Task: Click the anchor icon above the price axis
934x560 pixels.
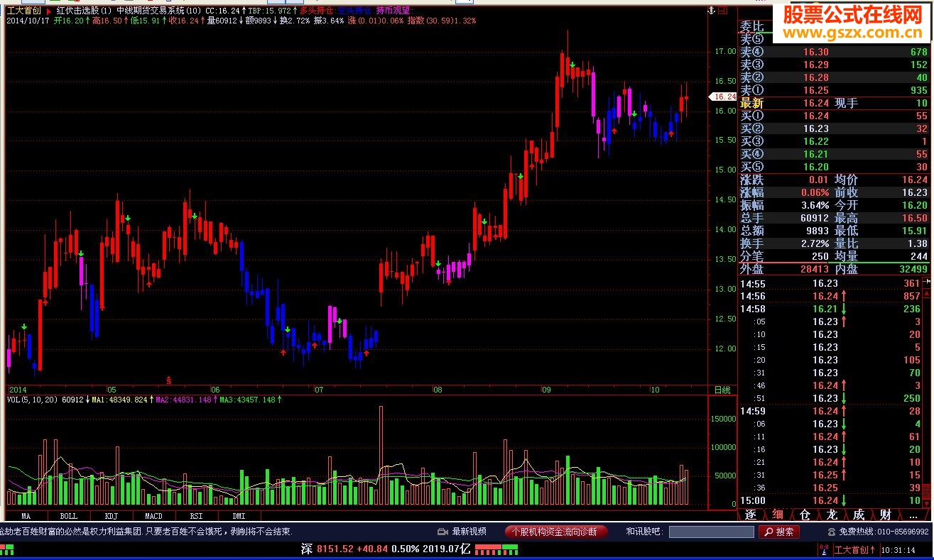Action: pos(710,11)
